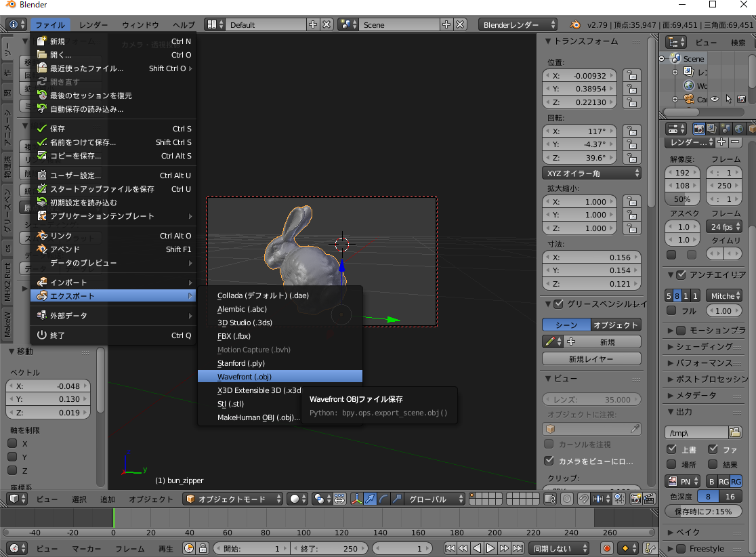This screenshot has width=756, height=557.
Task: Click the OpenGL render image camera icon
Action: coord(636,499)
